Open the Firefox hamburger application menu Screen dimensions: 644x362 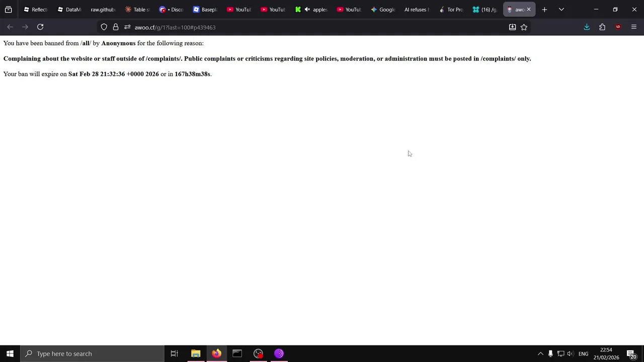point(634,27)
